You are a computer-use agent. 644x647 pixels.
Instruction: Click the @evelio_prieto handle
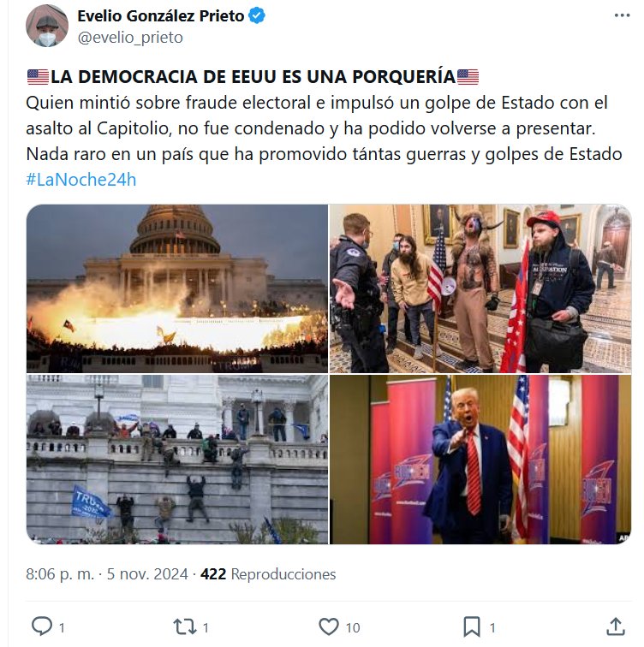tap(130, 38)
